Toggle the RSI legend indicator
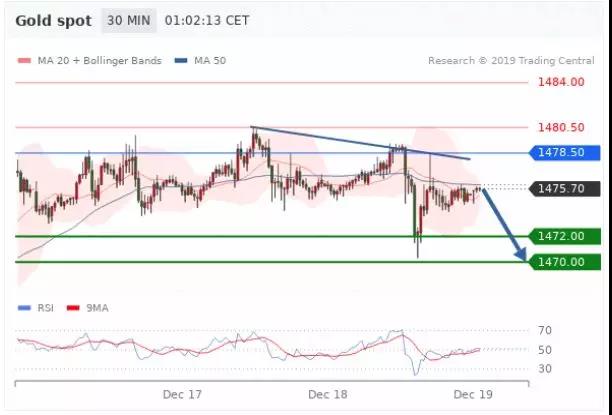This screenshot has width=612, height=415. 24,308
